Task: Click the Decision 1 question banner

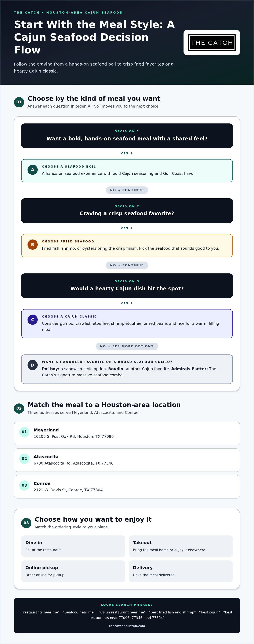Action: 127,136
